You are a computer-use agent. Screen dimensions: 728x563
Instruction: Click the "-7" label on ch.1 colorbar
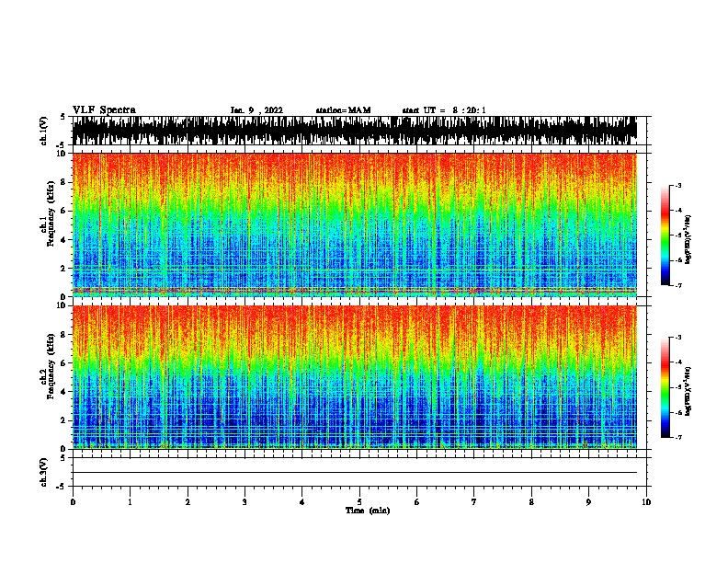click(x=677, y=285)
